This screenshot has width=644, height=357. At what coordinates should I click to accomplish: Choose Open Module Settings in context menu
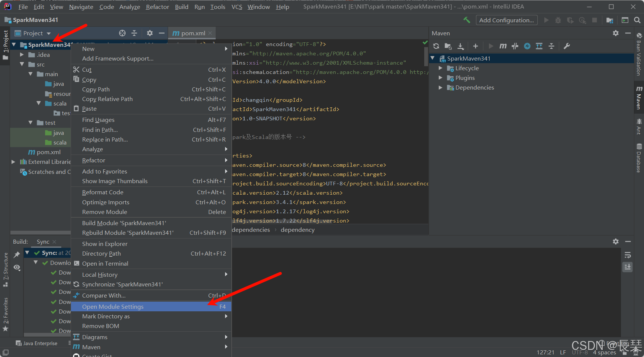(151, 306)
